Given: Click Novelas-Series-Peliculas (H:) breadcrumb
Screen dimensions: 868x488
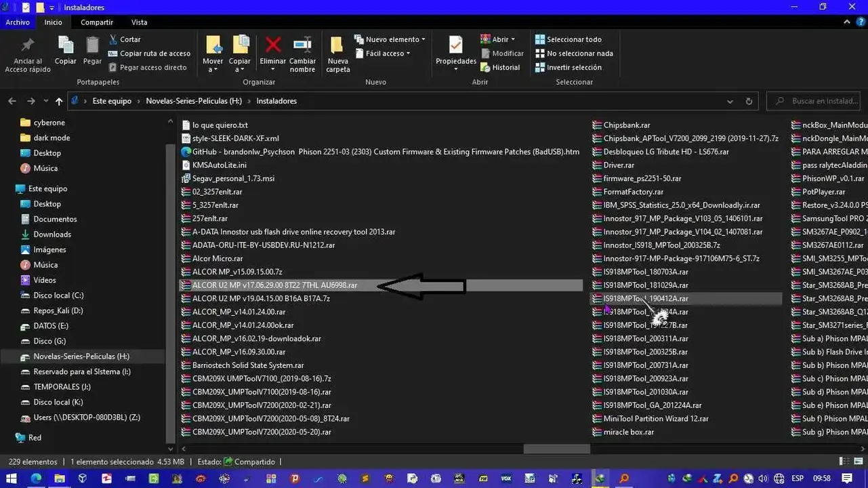Looking at the screenshot, I should point(194,101).
